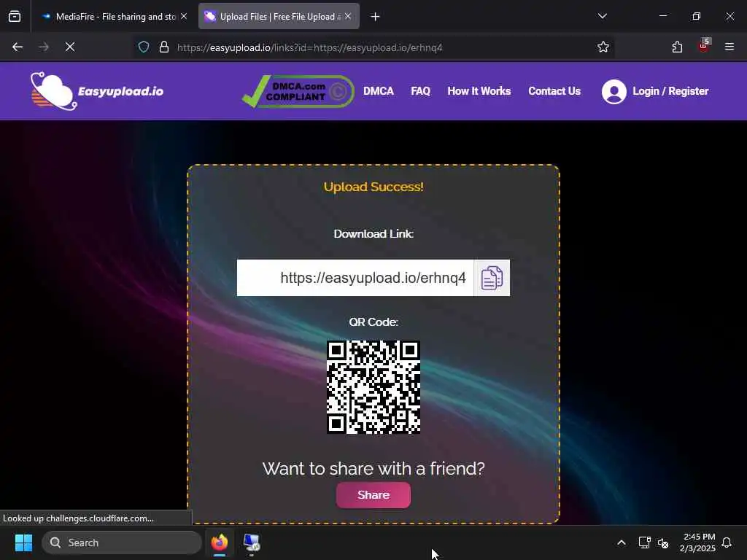This screenshot has width=747, height=560.
Task: Open the uBlock extension icon with badge
Action: tap(704, 46)
